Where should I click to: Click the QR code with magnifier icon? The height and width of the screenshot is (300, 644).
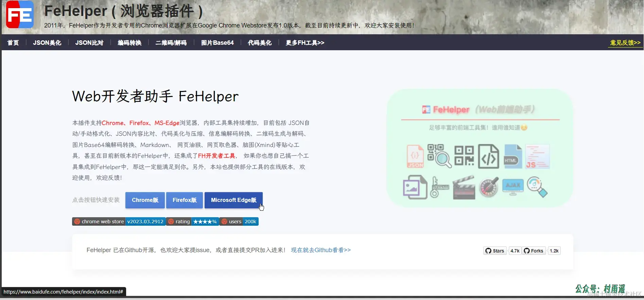tap(439, 156)
